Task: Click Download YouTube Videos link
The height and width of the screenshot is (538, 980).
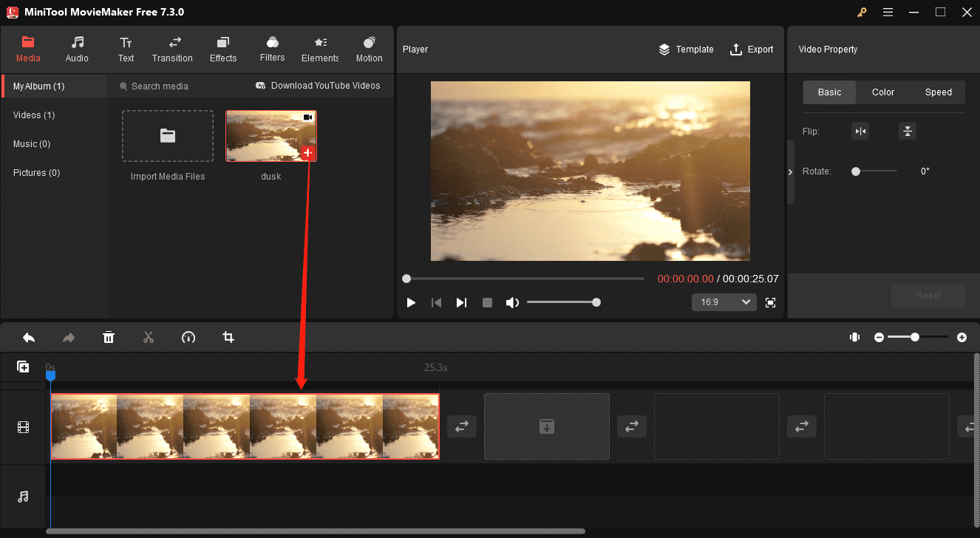Action: point(318,86)
